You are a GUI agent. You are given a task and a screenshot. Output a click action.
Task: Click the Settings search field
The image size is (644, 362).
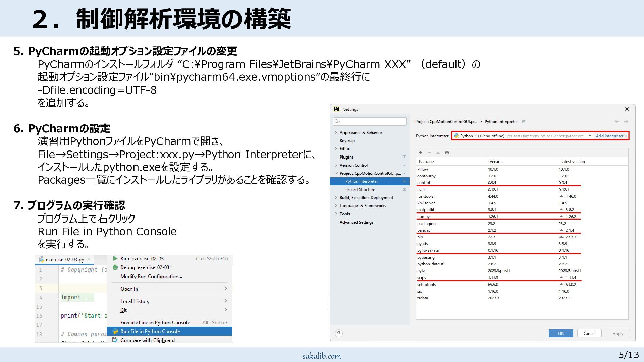[372, 121]
